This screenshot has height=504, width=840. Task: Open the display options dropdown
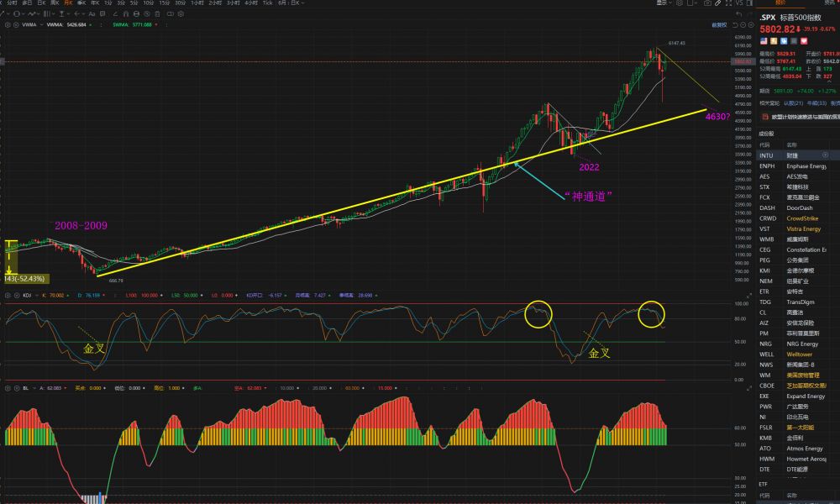pos(664,3)
